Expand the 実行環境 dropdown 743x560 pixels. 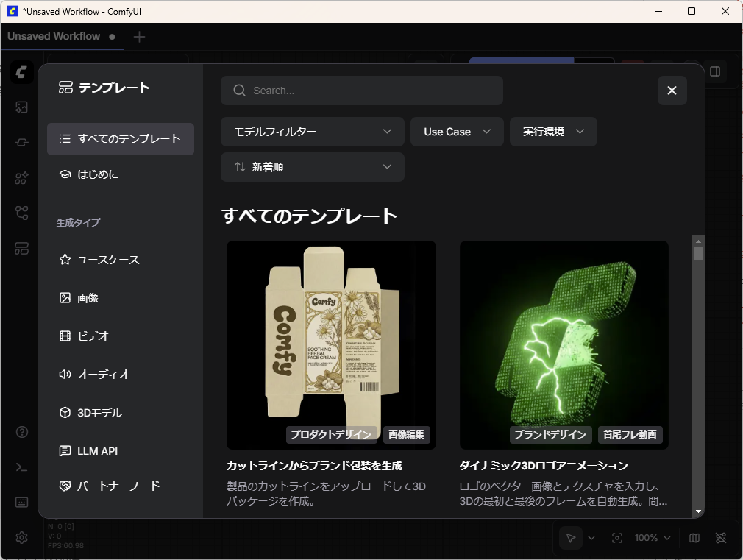[x=552, y=132]
